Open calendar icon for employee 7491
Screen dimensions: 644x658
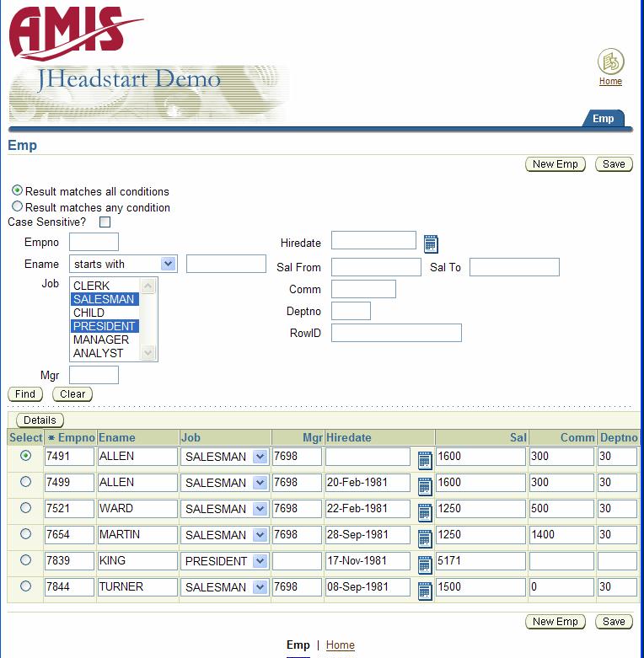[x=425, y=459]
